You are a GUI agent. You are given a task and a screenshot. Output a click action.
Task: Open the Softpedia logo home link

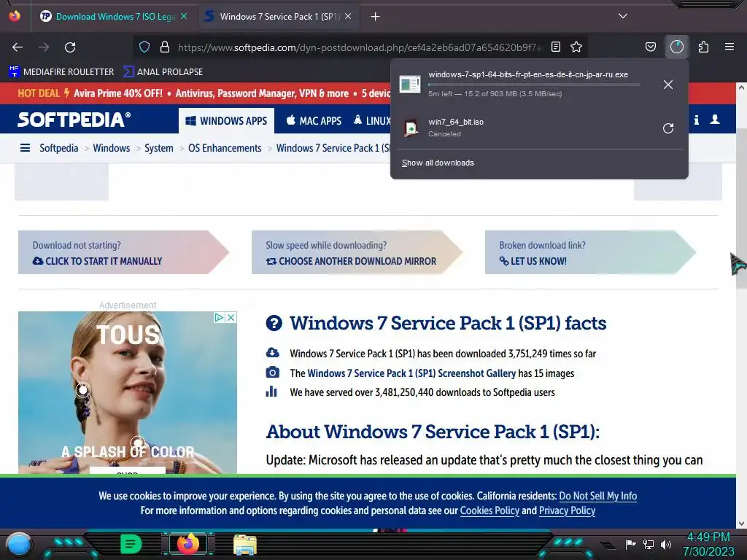click(74, 119)
